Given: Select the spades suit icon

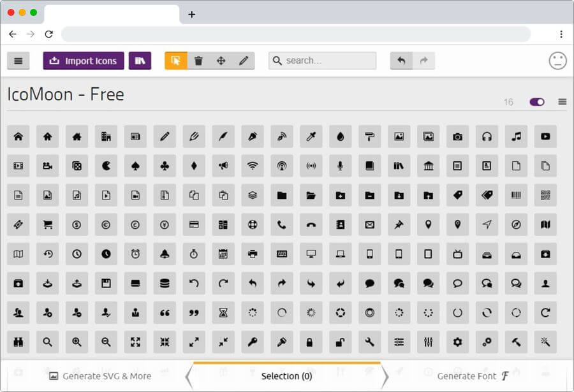Looking at the screenshot, I should (x=135, y=166).
